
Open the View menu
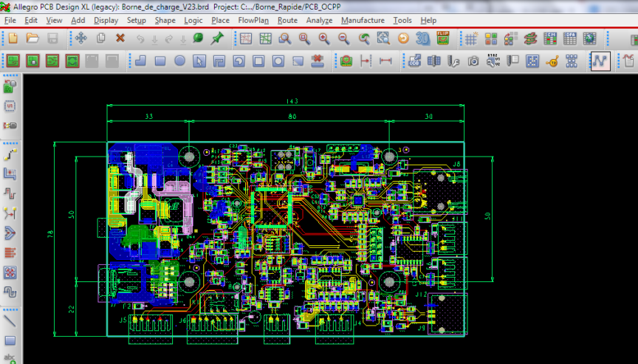tap(54, 21)
